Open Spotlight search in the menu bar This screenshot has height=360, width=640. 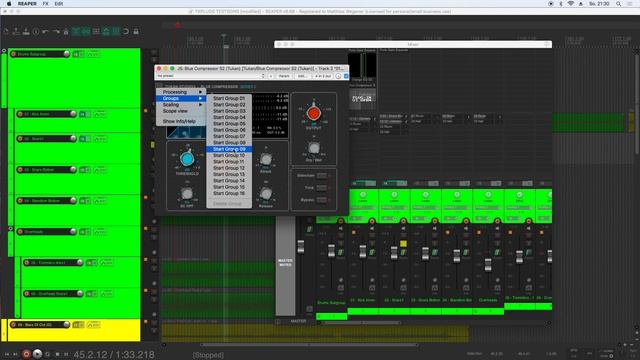[x=619, y=4]
